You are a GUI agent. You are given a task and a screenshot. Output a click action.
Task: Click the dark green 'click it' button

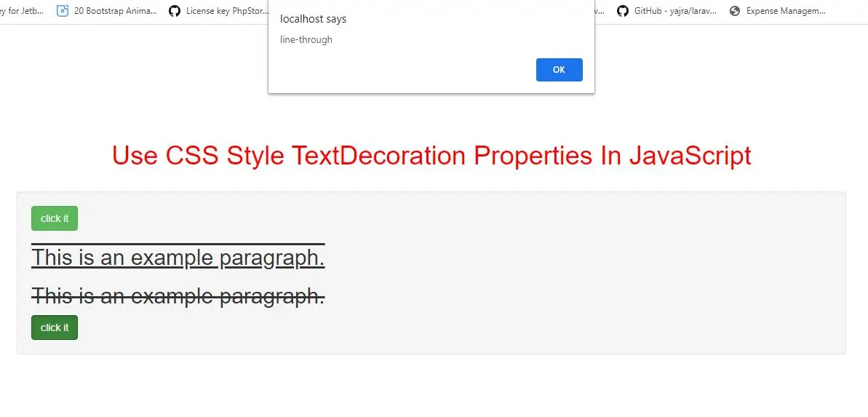(x=55, y=327)
